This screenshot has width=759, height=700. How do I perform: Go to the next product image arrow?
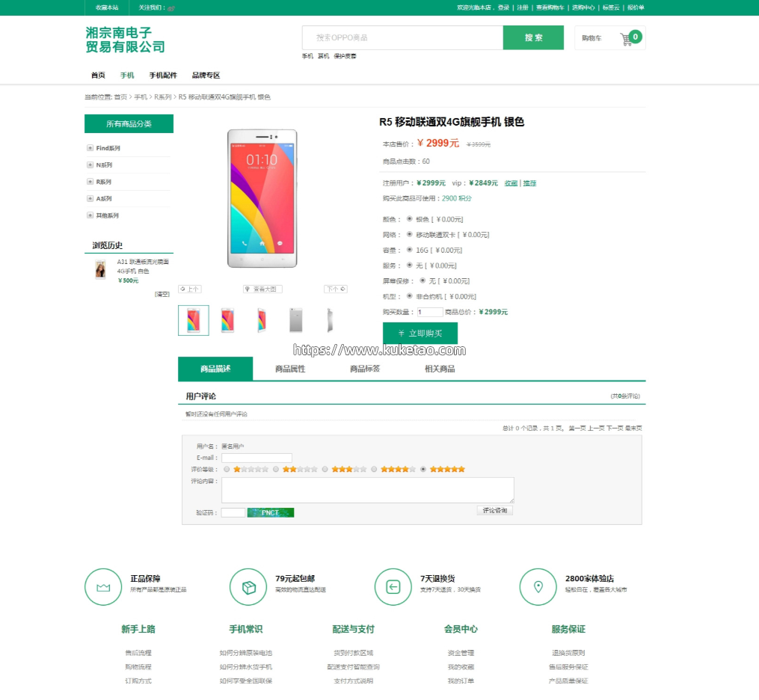(x=336, y=289)
